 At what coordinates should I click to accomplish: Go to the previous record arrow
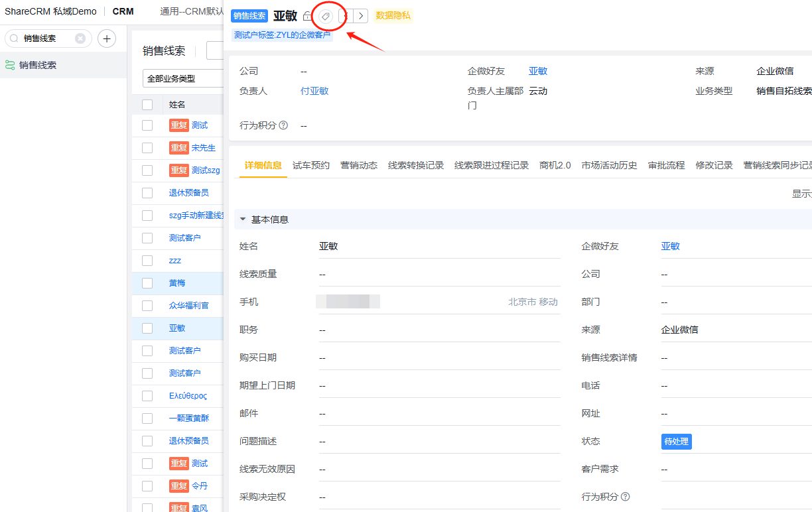click(x=346, y=16)
